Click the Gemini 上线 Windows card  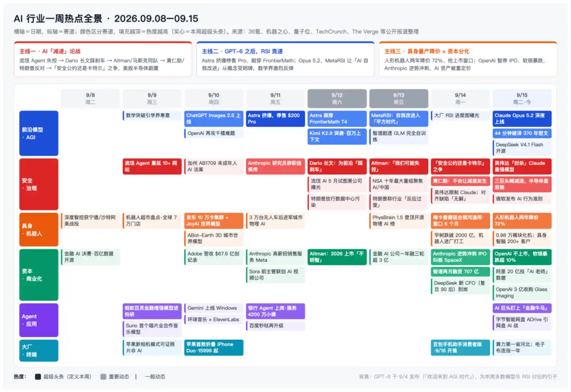click(x=214, y=308)
